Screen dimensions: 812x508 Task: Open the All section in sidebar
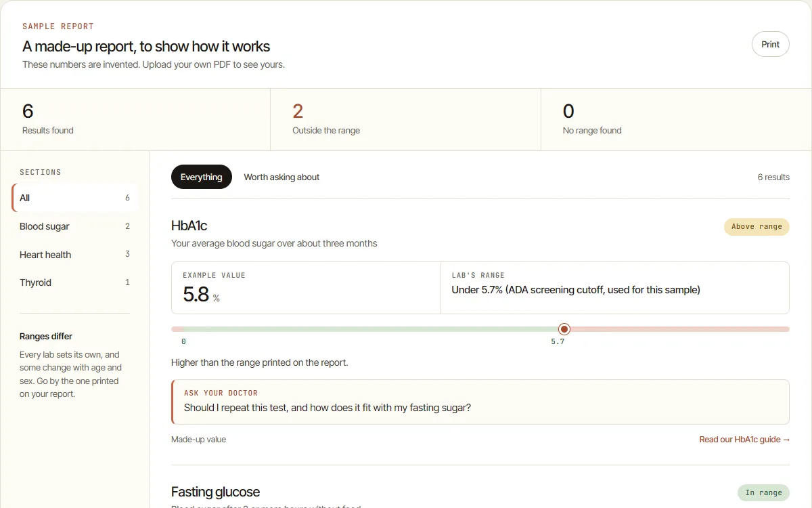74,198
